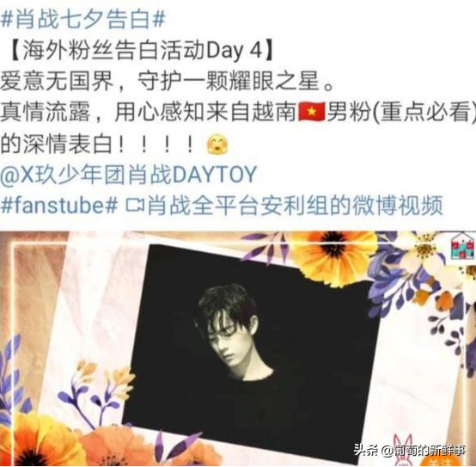Click the text 真情流露，用心感知来自越南
Screen dimensions: 476x467
(x=148, y=112)
